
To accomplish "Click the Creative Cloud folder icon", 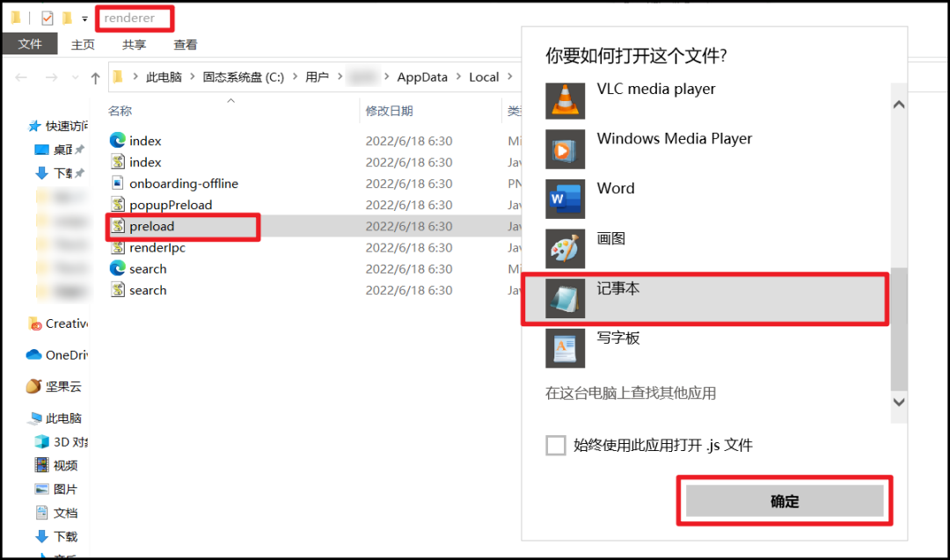I will pyautogui.click(x=35, y=324).
